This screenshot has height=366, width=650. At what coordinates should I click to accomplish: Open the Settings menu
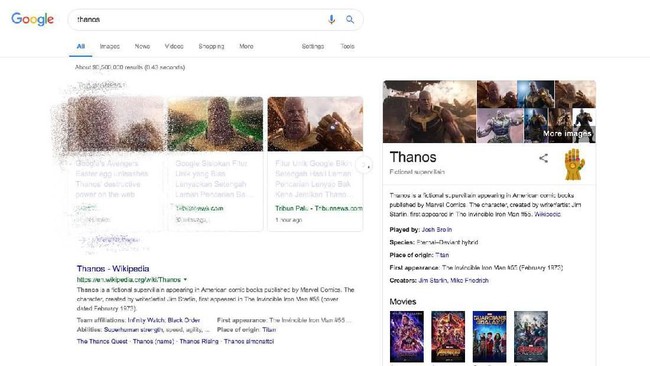tap(313, 46)
